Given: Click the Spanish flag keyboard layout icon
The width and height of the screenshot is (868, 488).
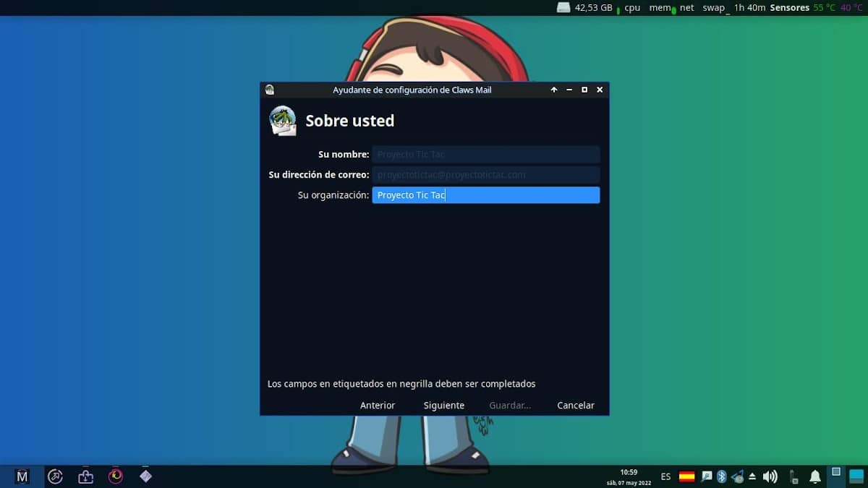Looking at the screenshot, I should click(x=686, y=476).
